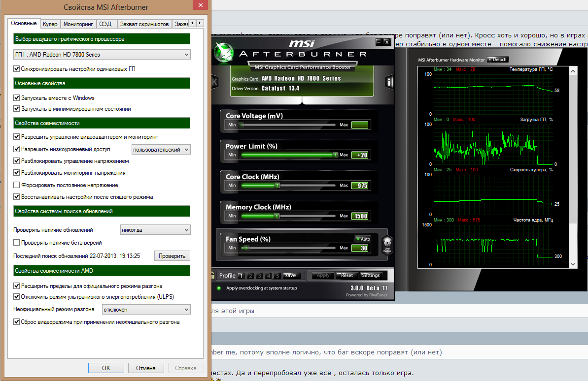Viewport: 588px width, 381px height.
Task: Select profile slot 2
Action: [250, 276]
